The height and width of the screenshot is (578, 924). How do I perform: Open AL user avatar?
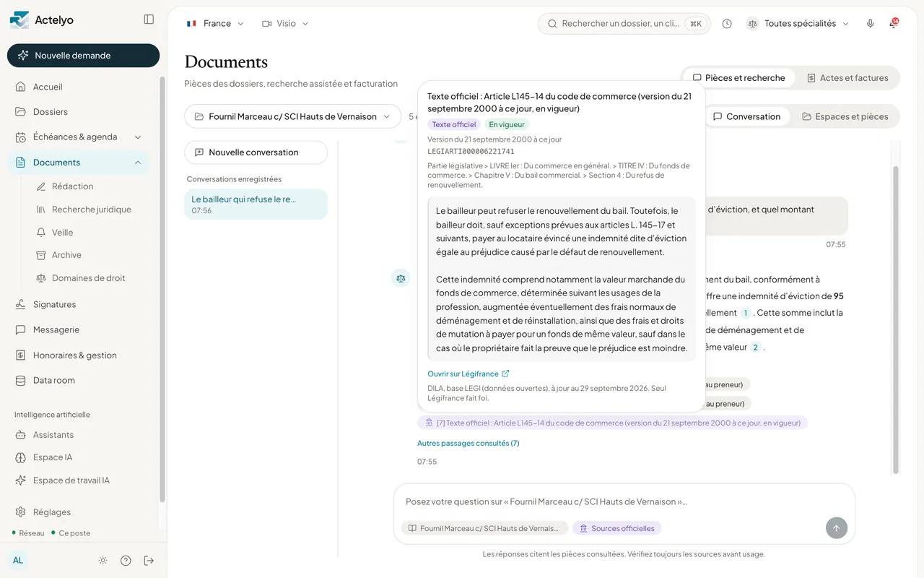(18, 560)
